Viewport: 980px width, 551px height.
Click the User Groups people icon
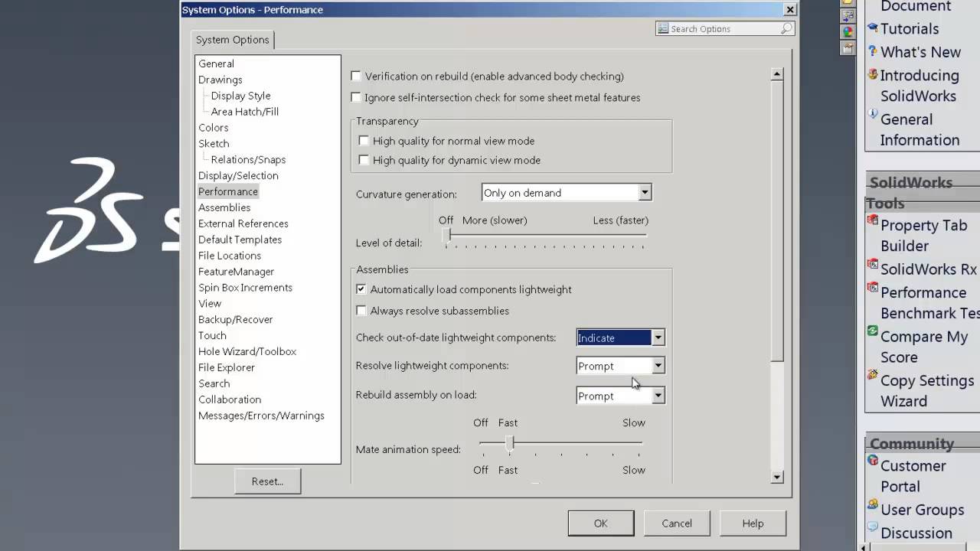click(x=872, y=504)
